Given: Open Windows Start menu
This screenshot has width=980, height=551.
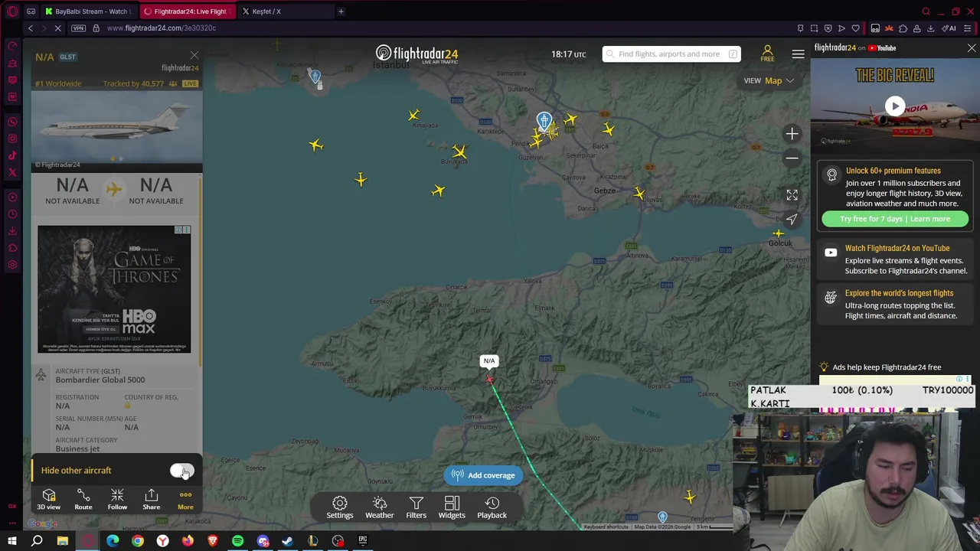Looking at the screenshot, I should click(x=12, y=541).
